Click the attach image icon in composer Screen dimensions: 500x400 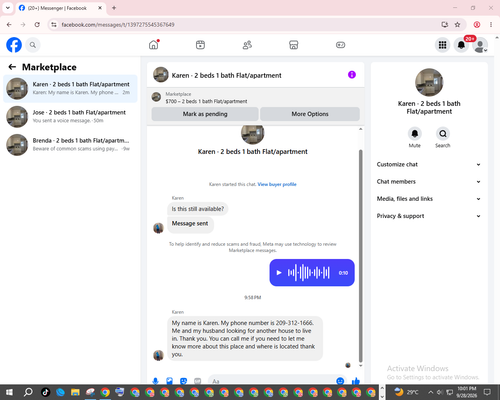169,381
